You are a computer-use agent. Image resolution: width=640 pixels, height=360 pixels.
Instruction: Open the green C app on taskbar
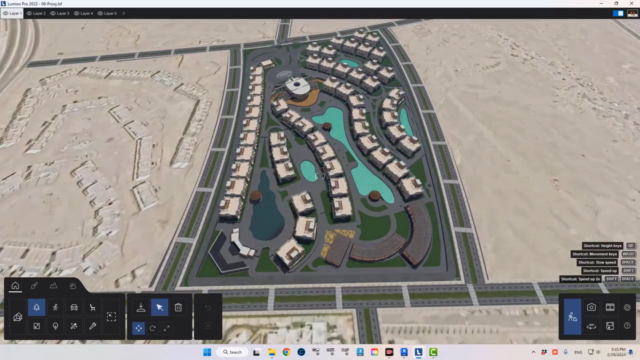tap(433, 352)
